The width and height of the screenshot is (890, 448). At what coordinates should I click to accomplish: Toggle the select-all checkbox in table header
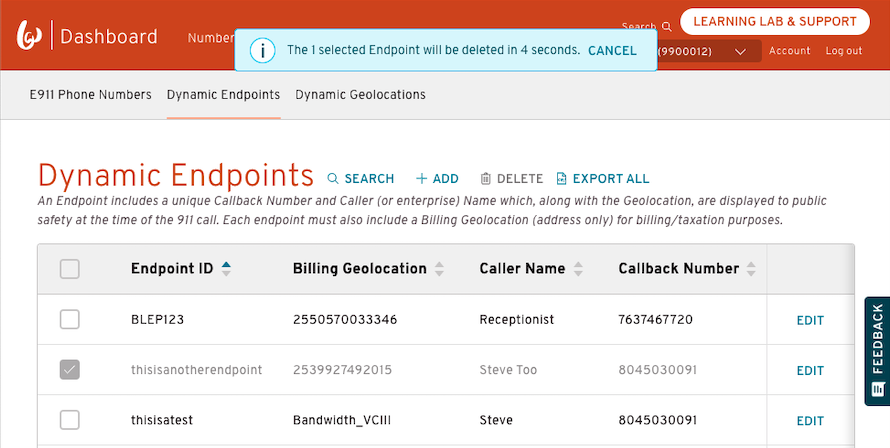pyautogui.click(x=70, y=269)
